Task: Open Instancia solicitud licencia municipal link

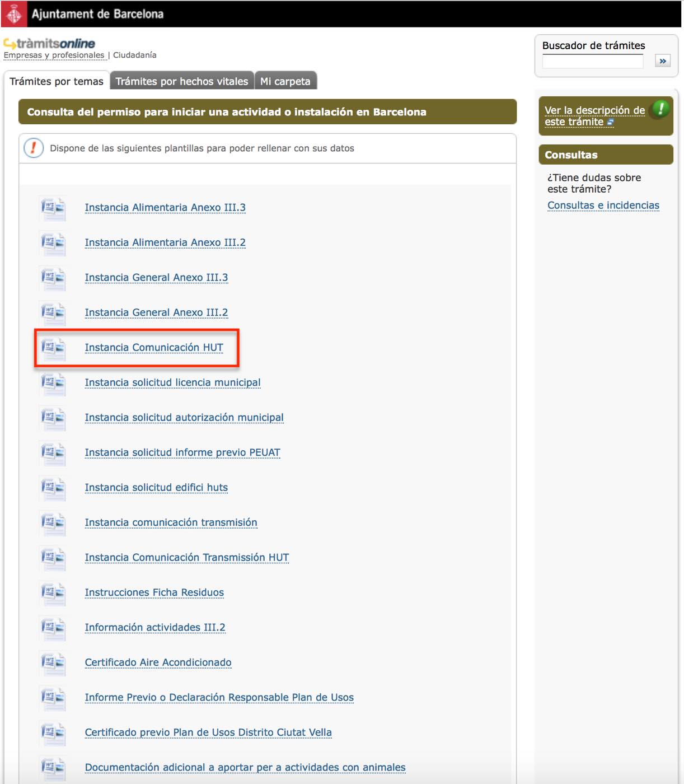Action: (x=172, y=382)
